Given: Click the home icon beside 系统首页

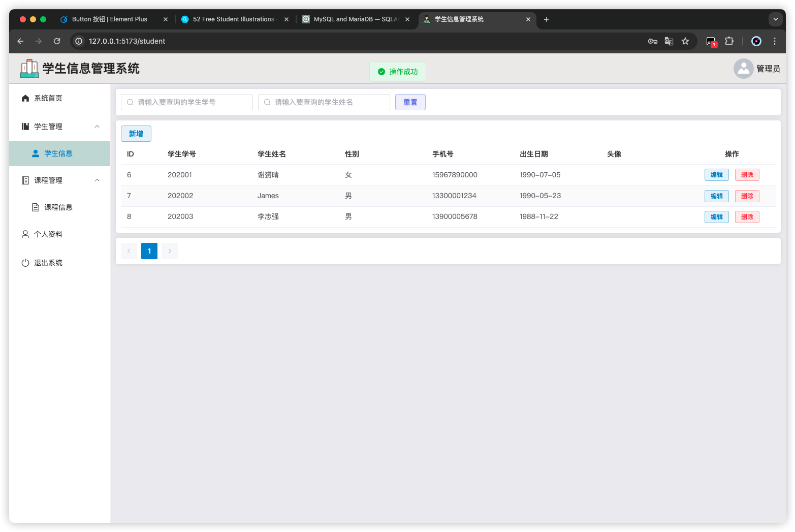Looking at the screenshot, I should point(25,98).
